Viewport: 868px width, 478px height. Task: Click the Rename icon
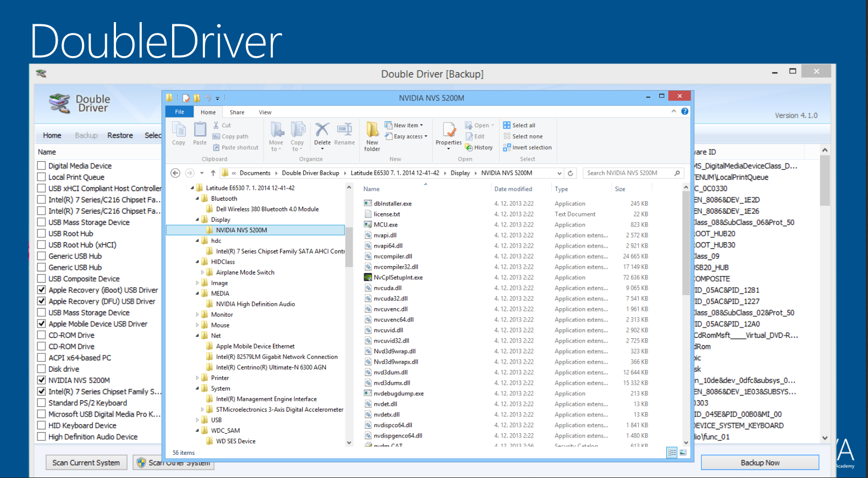point(344,129)
